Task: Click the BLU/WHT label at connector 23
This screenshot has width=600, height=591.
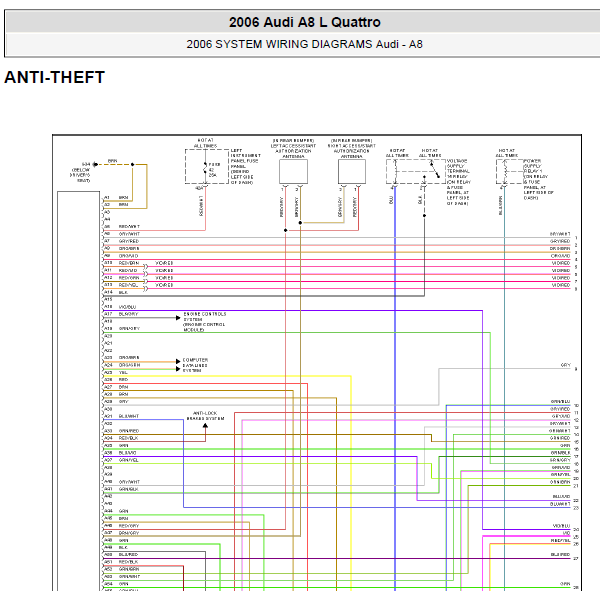Action: [560, 504]
